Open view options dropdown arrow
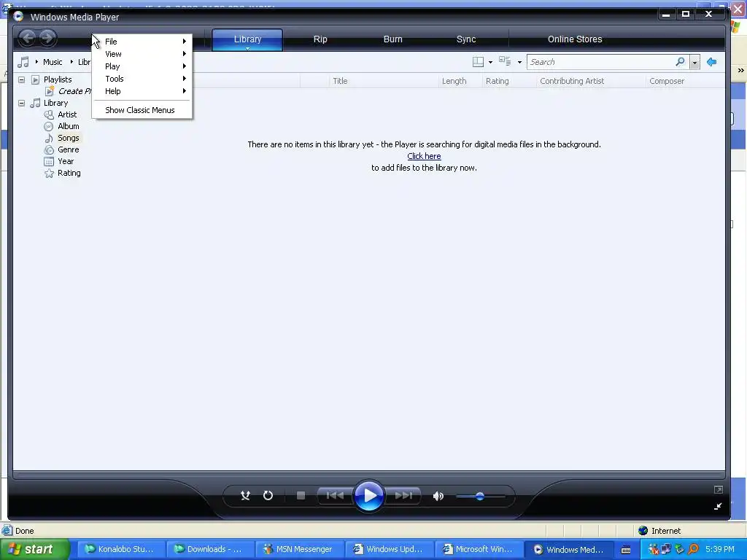 [519, 63]
